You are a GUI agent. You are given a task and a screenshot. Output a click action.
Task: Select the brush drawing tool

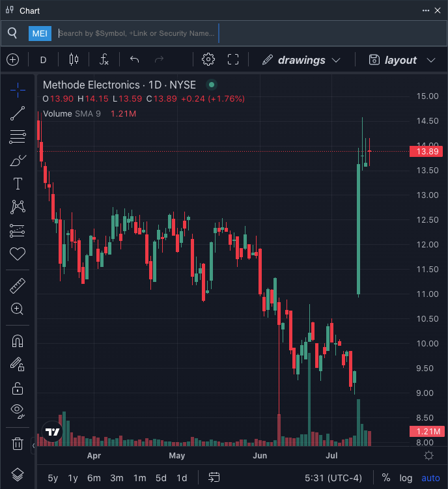[18, 160]
